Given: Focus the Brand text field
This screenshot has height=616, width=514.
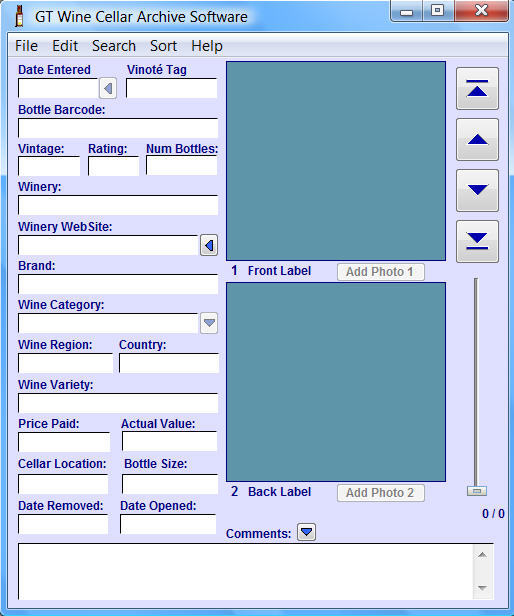Looking at the screenshot, I should [118, 284].
